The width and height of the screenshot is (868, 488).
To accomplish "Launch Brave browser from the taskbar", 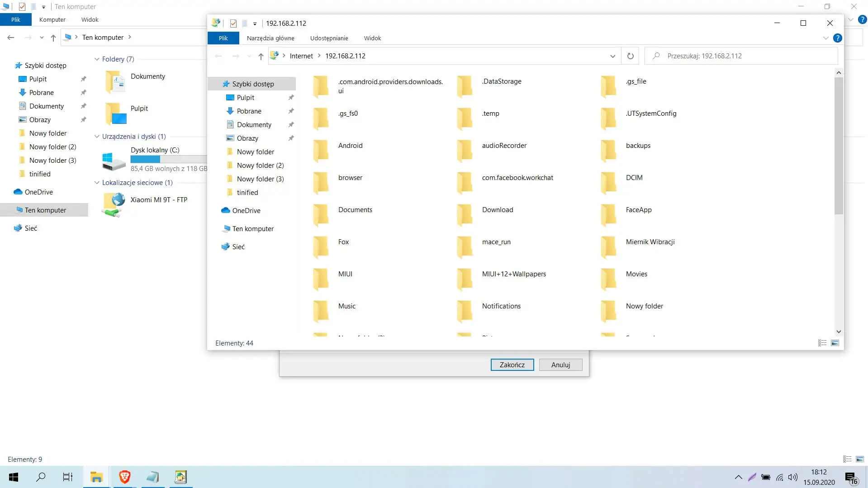I will [x=124, y=477].
